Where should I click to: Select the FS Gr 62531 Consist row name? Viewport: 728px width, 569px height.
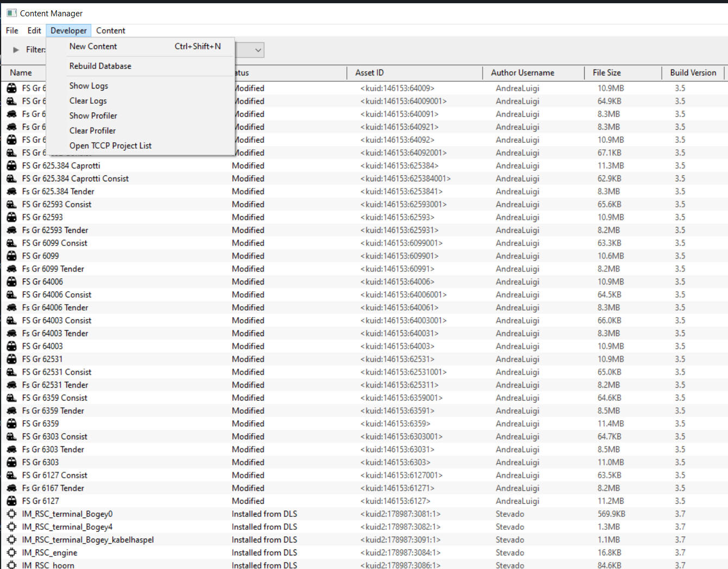point(56,372)
